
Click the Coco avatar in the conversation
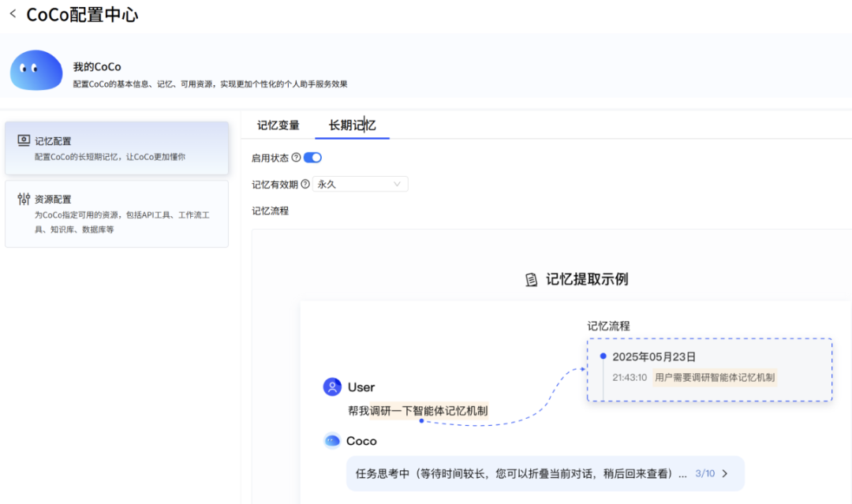(x=334, y=440)
